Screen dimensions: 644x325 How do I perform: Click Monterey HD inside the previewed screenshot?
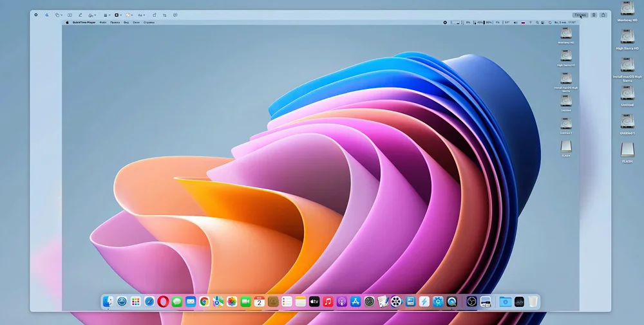coord(566,35)
